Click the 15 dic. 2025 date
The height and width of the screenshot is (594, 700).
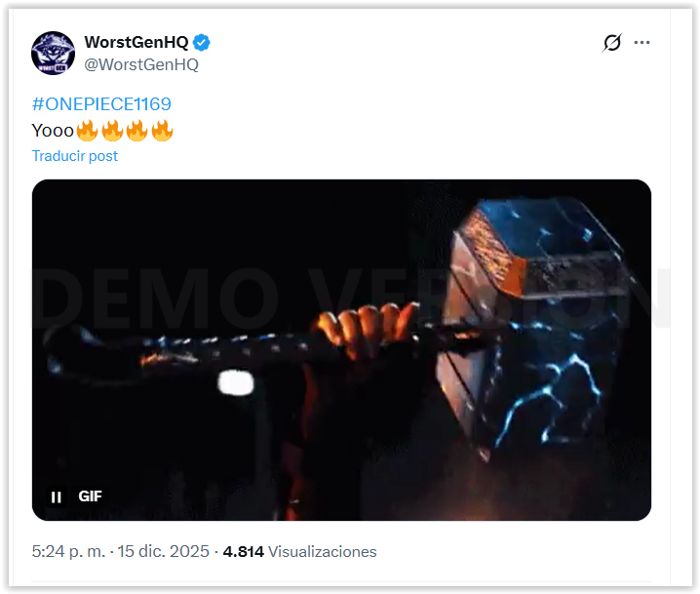pyautogui.click(x=164, y=552)
